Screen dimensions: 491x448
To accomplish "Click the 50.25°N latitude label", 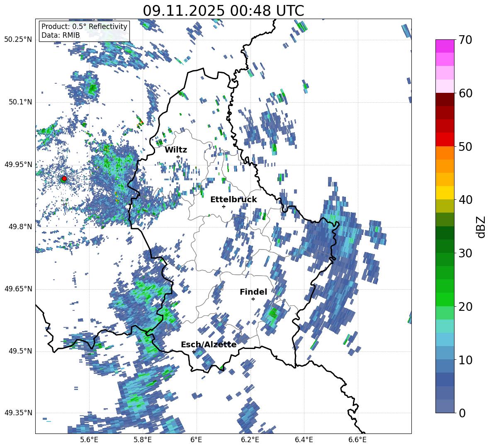I will pyautogui.click(x=18, y=40).
